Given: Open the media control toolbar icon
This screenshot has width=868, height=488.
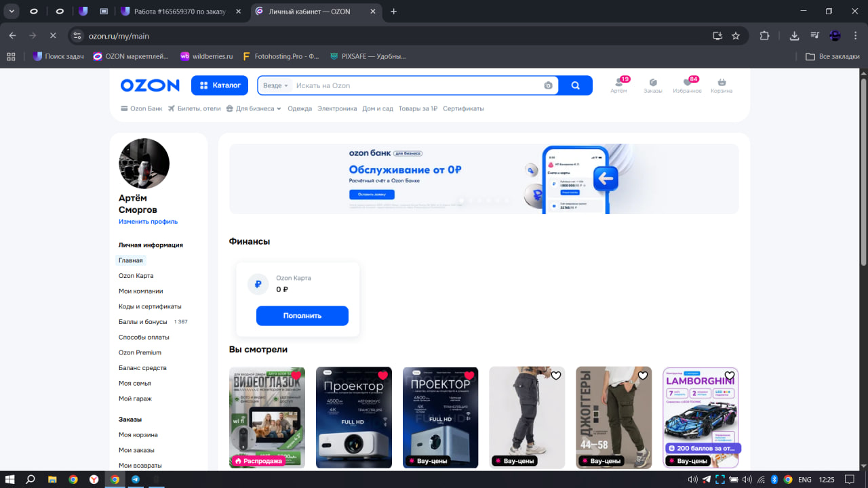Looking at the screenshot, I should [815, 36].
